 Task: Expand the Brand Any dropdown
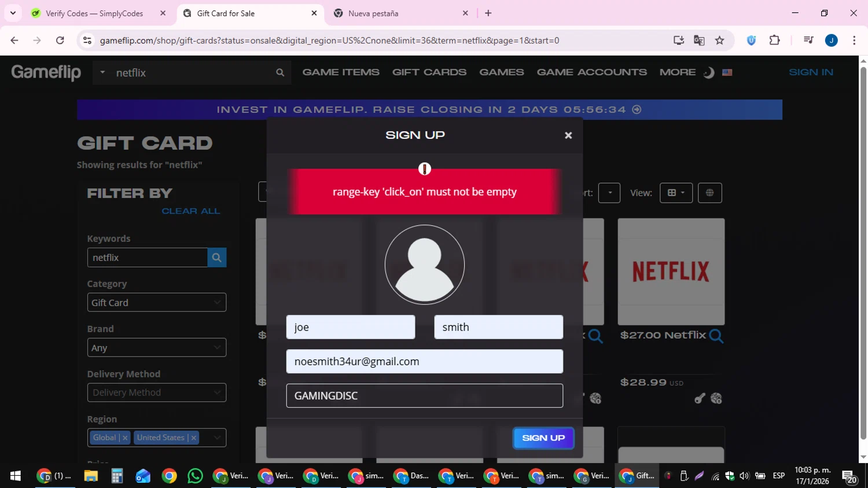[157, 348]
